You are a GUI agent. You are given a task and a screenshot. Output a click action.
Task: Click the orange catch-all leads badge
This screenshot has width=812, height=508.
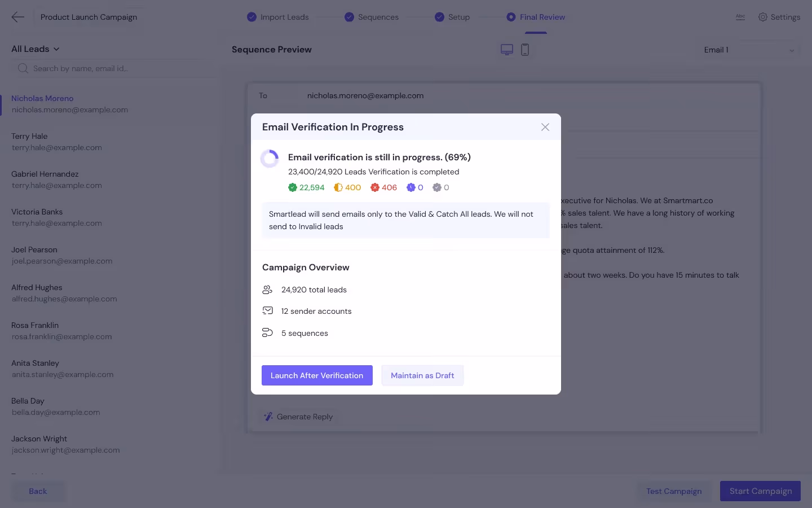coord(347,187)
